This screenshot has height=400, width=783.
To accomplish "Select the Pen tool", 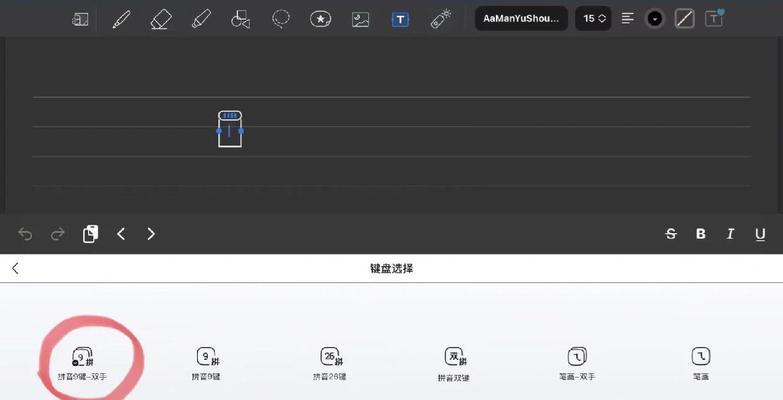I will pos(121,19).
